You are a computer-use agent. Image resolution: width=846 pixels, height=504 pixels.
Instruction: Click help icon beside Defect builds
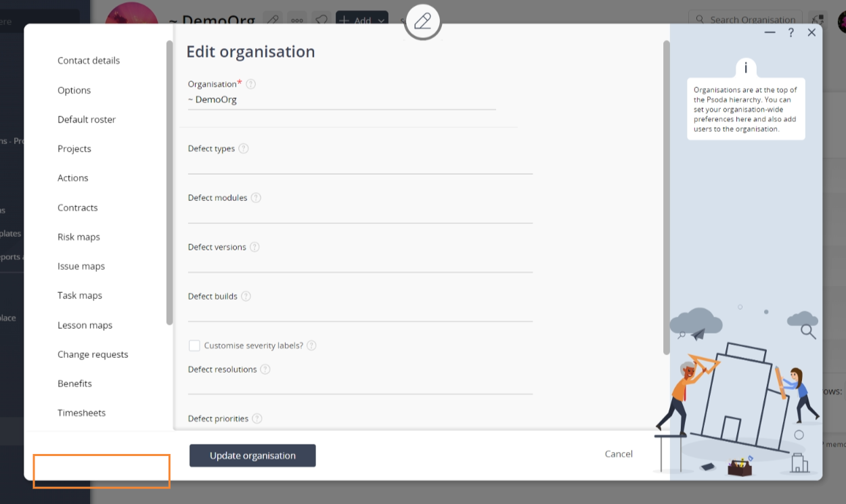pyautogui.click(x=246, y=296)
